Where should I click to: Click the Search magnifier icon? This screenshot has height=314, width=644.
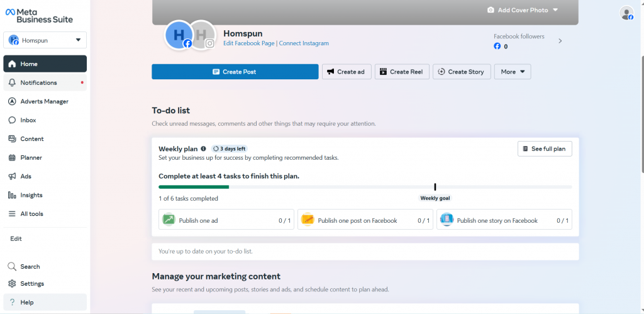coord(13,267)
